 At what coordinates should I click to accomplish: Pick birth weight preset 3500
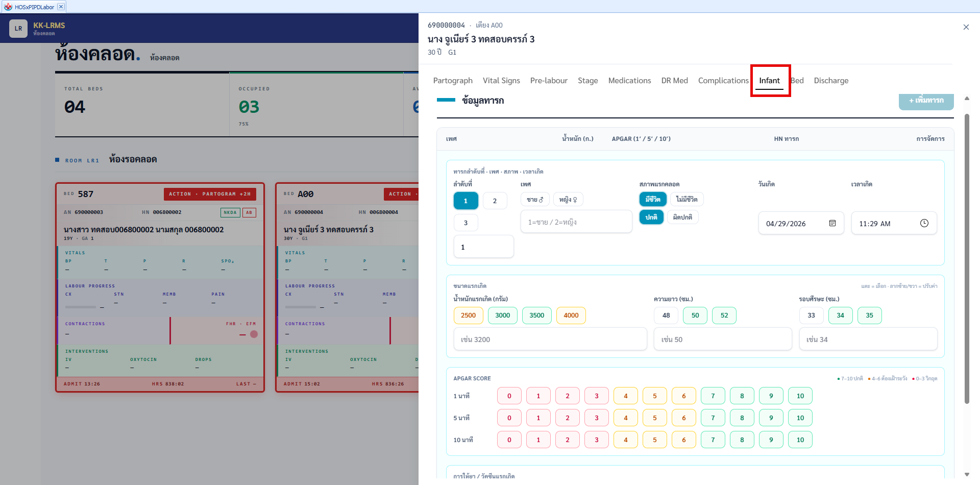click(x=536, y=316)
